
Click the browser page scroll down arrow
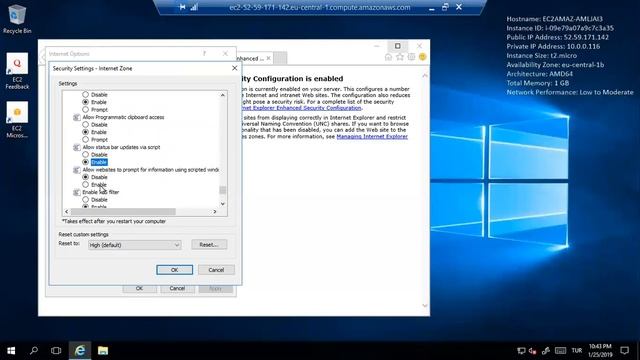(425, 305)
